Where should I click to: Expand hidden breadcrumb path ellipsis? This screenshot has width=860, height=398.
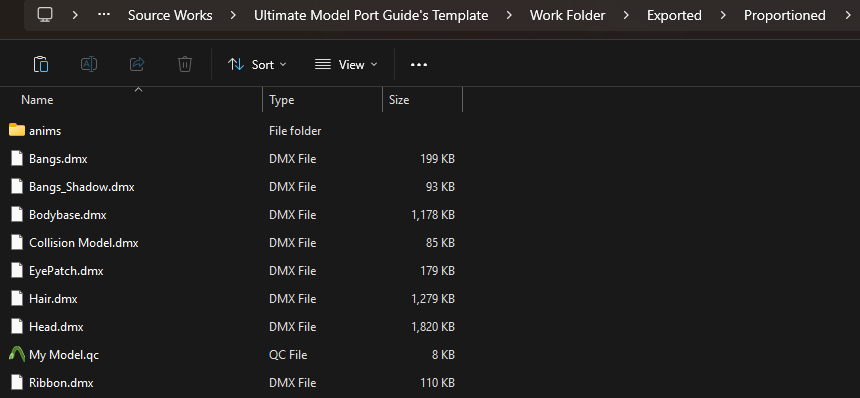(104, 15)
